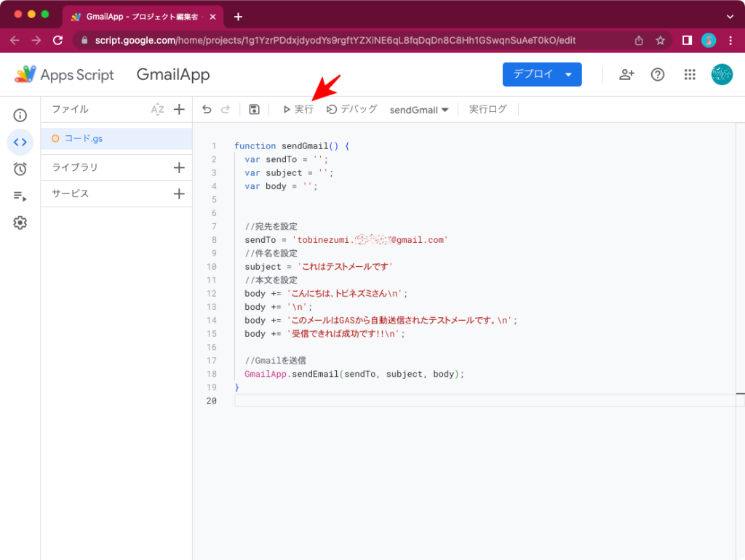The height and width of the screenshot is (560, 745).
Task: Sort files alphabetically with AZ icon
Action: tap(157, 110)
